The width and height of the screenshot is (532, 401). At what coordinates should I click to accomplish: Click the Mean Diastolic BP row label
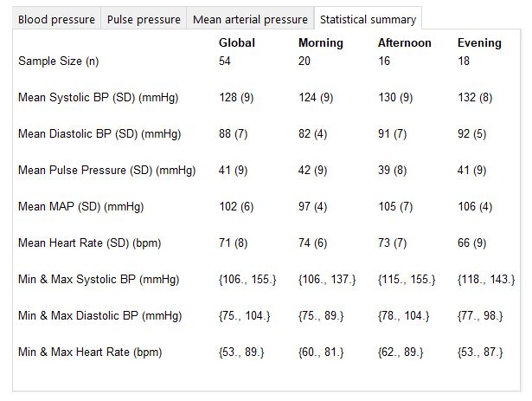point(99,134)
